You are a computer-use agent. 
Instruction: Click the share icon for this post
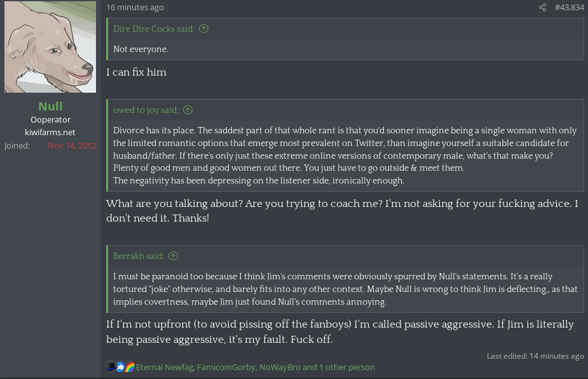542,8
